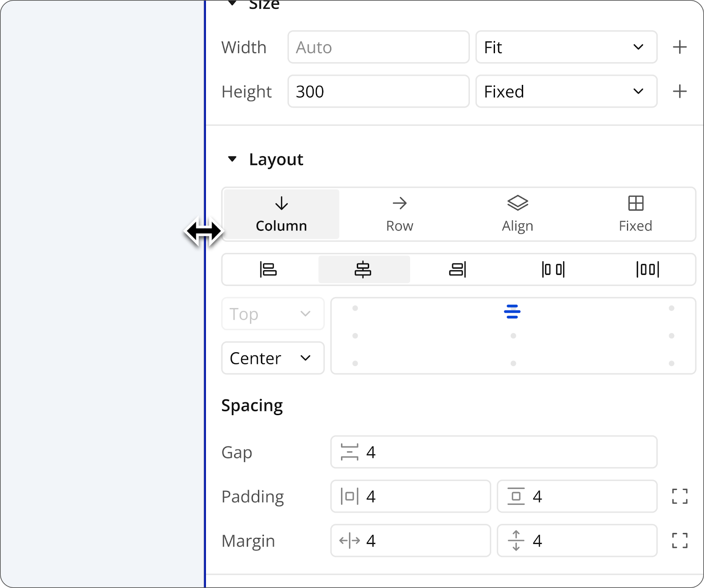This screenshot has width=704, height=588.
Task: Switch layout mode to Row
Action: 399,214
